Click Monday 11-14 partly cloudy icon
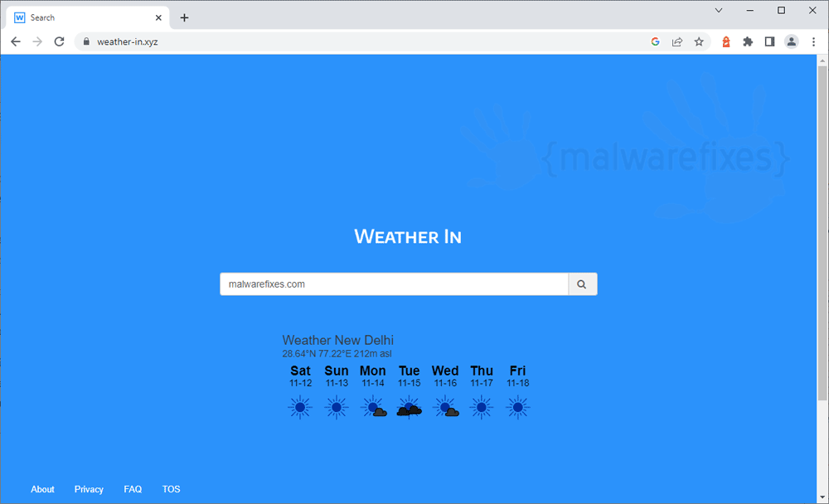 coord(373,407)
